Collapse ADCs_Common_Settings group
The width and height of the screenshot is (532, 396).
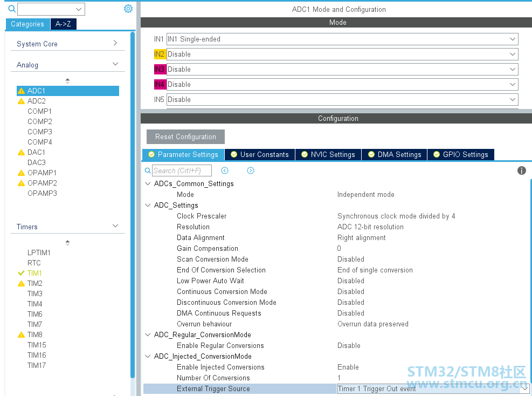click(x=148, y=184)
